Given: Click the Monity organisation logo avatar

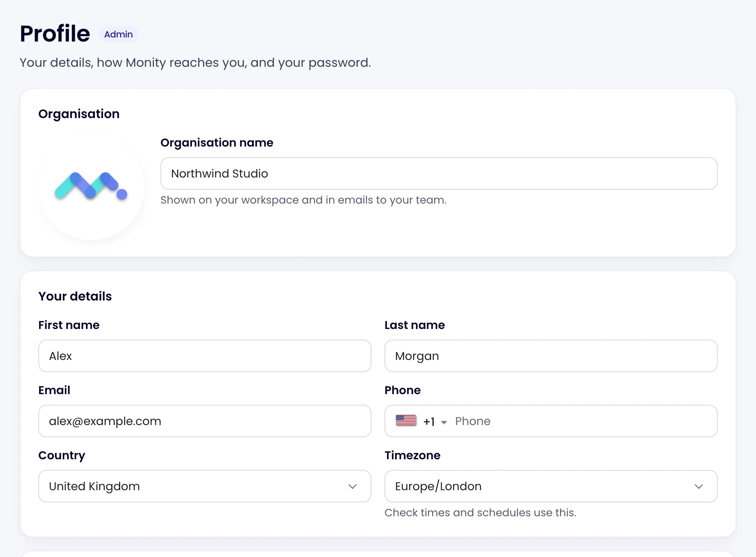Looking at the screenshot, I should 91,187.
